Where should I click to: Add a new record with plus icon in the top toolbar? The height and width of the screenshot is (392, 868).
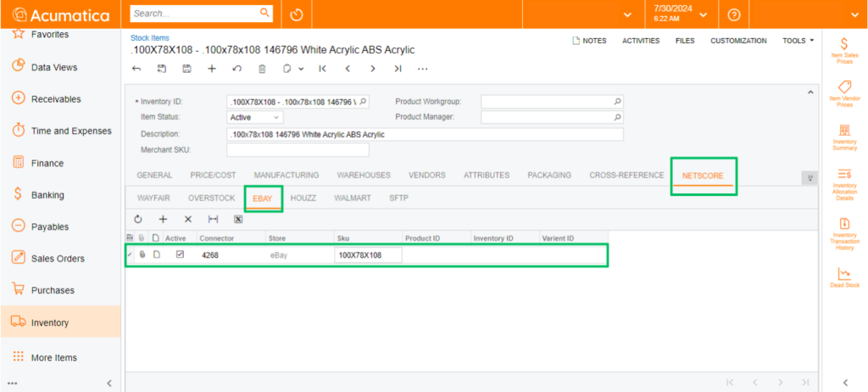coord(212,69)
